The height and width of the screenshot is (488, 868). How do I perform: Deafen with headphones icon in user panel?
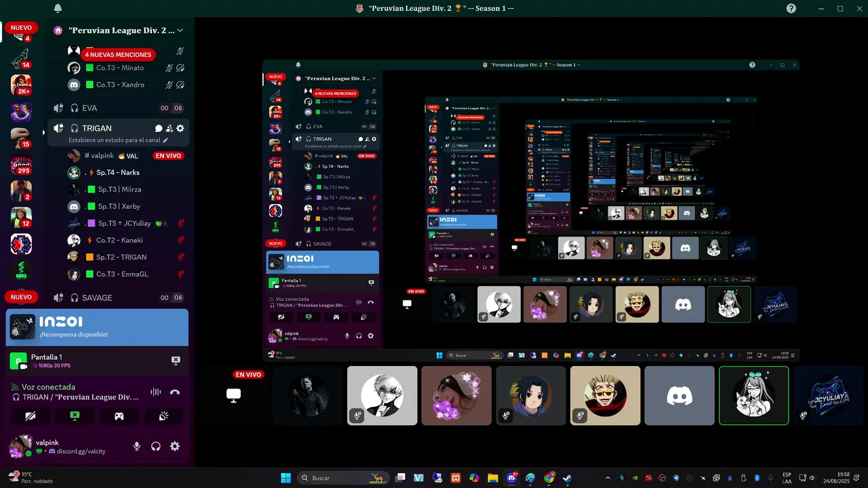[x=156, y=446]
